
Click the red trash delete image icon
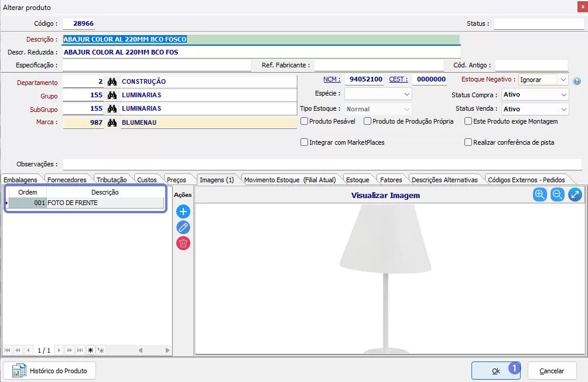183,243
